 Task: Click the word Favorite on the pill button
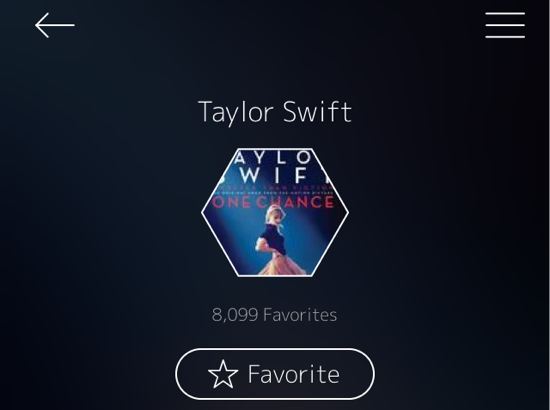294,374
